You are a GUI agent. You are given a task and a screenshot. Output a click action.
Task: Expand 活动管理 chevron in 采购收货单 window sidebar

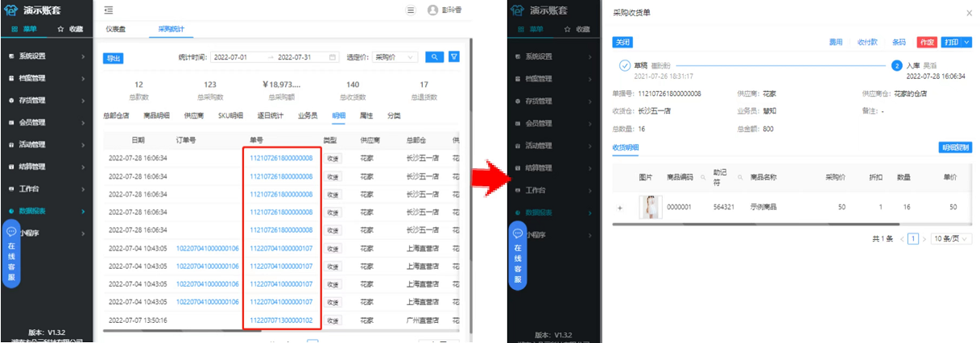[589, 146]
